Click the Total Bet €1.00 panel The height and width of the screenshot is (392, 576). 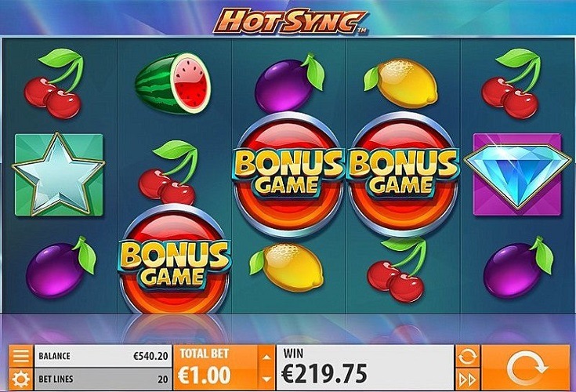click(216, 368)
